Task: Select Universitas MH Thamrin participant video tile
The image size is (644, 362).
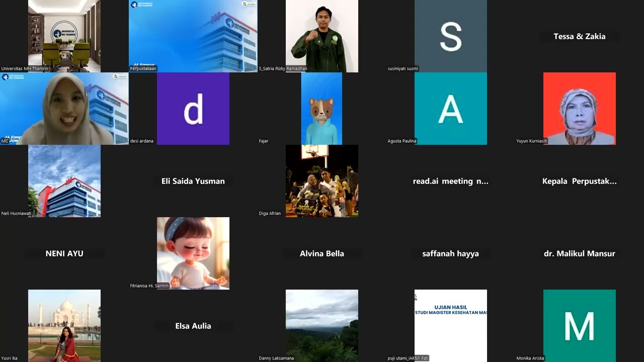Action: (64, 36)
